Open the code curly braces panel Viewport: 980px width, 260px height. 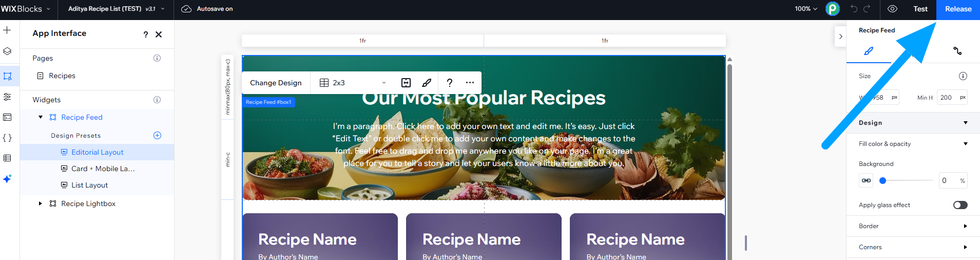tap(7, 138)
